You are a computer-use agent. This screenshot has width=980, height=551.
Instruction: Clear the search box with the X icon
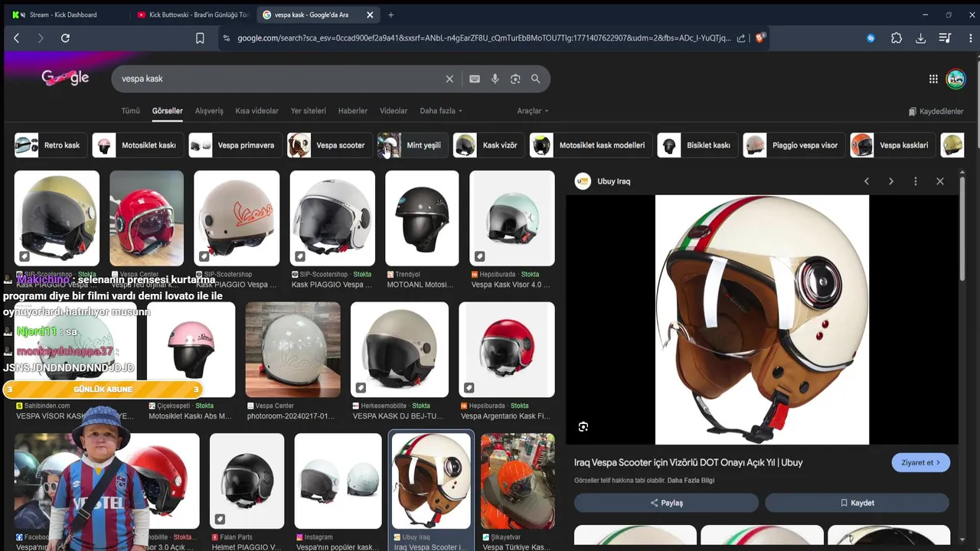[x=449, y=79]
